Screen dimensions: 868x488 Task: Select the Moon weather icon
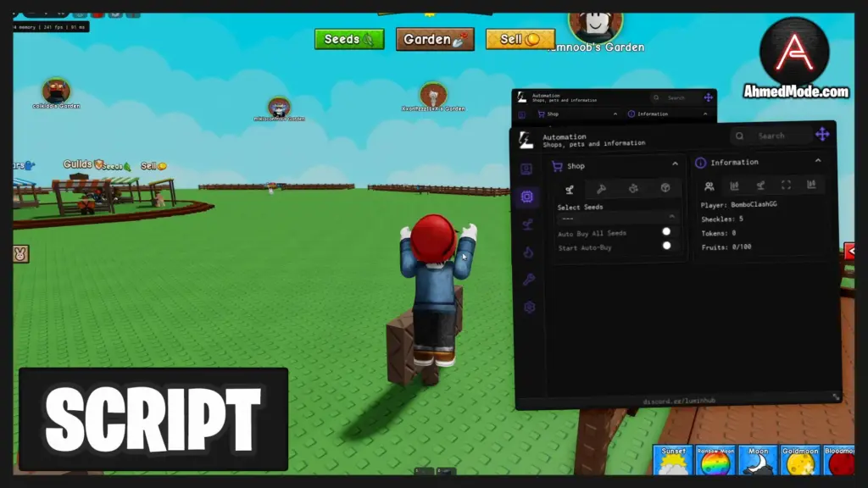click(758, 460)
